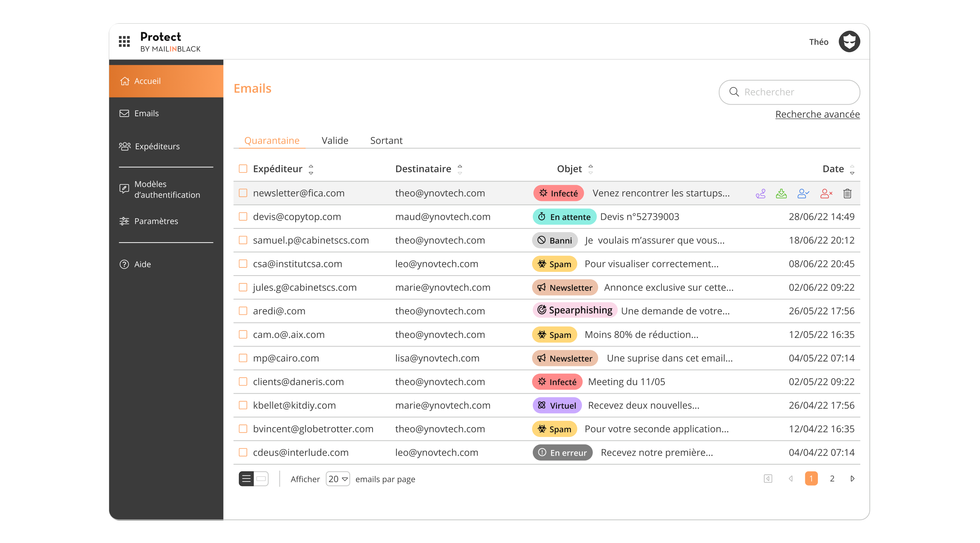This screenshot has height=543, width=980.
Task: Select the newsletter@fica.com email checkbox
Action: 243,193
